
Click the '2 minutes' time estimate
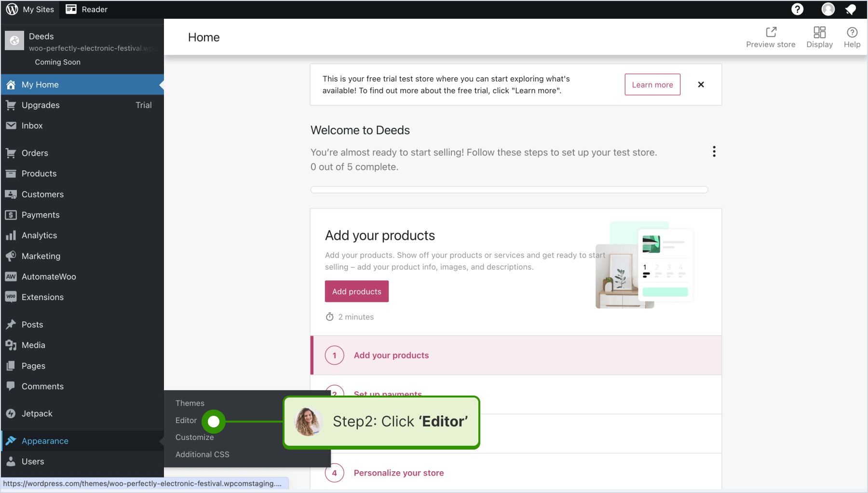[356, 317]
